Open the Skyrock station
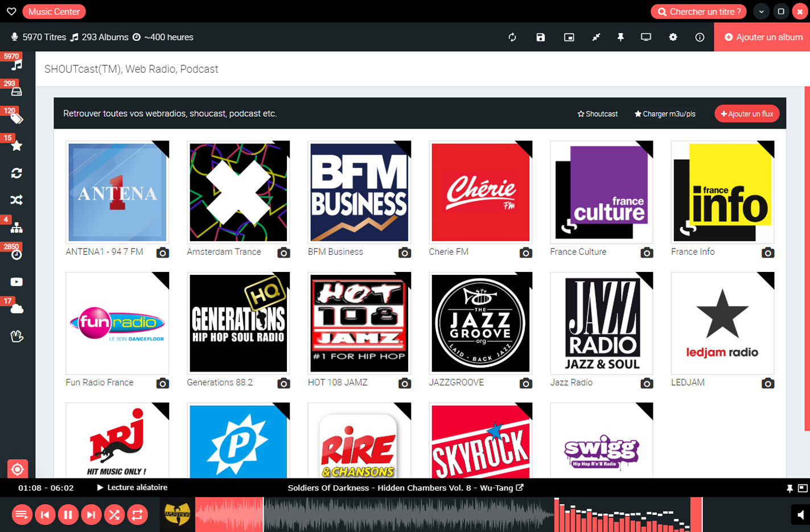This screenshot has height=532, width=810. pos(480,440)
